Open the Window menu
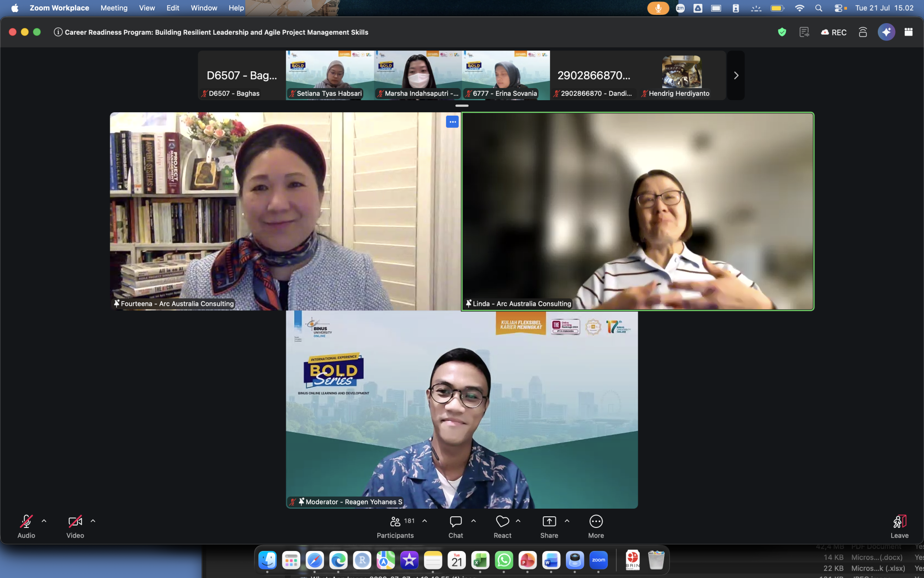This screenshot has width=924, height=578. coord(204,8)
